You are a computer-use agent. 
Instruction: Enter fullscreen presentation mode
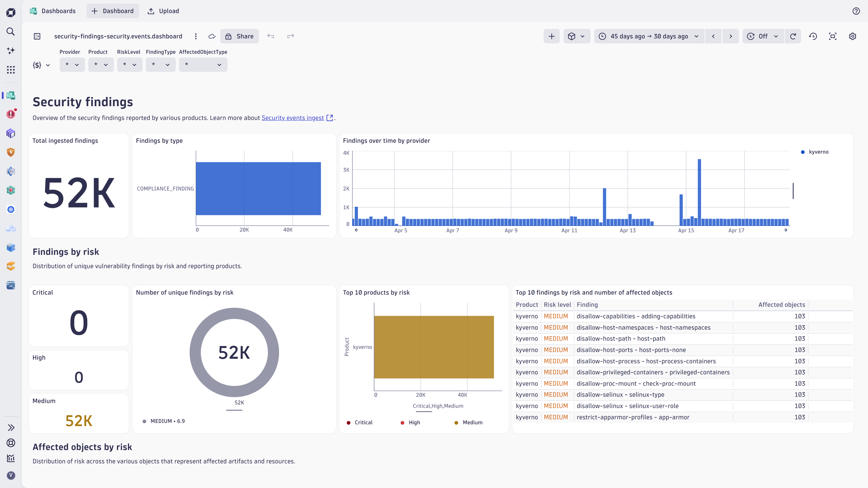[x=833, y=36]
